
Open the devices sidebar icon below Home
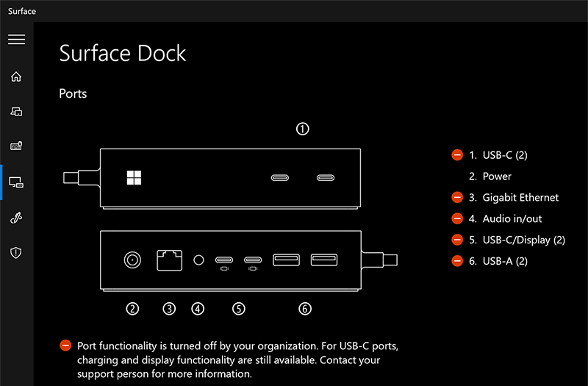coord(16,112)
